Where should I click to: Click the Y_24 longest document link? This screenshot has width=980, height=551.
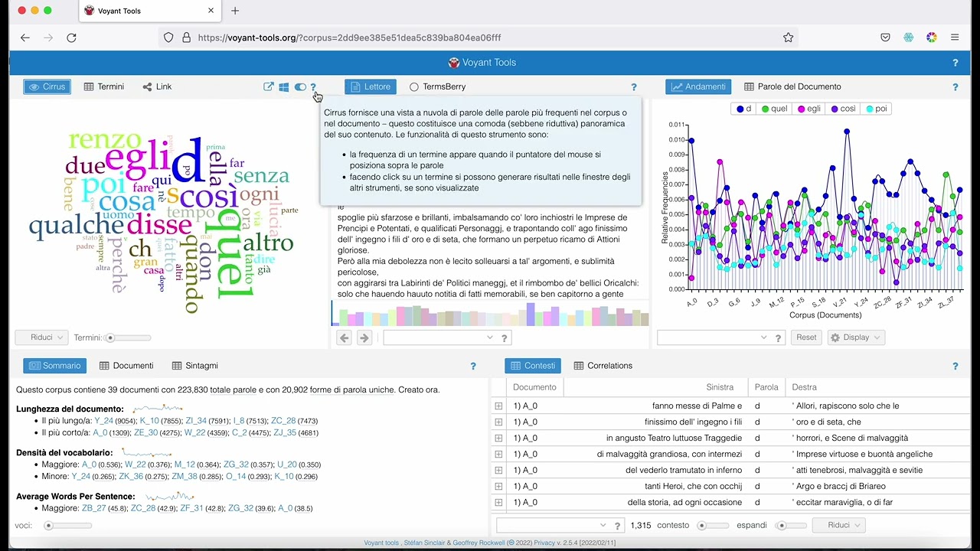[x=103, y=421]
